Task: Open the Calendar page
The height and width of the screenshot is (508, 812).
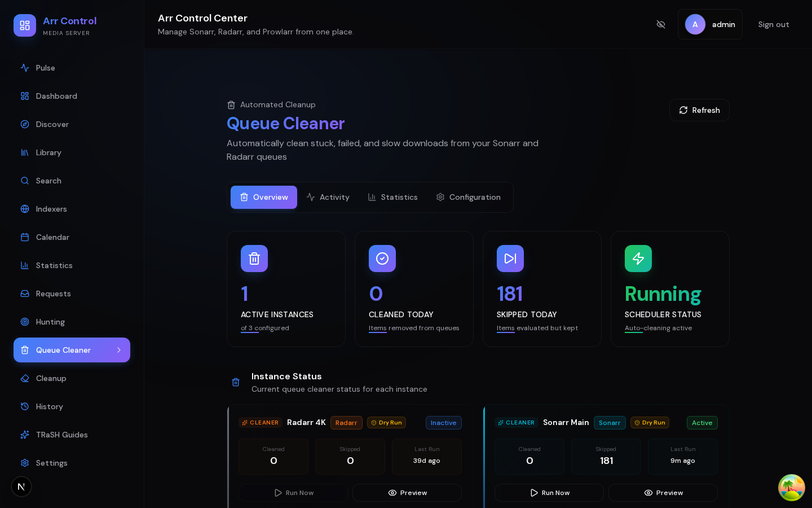Action: [x=72, y=237]
